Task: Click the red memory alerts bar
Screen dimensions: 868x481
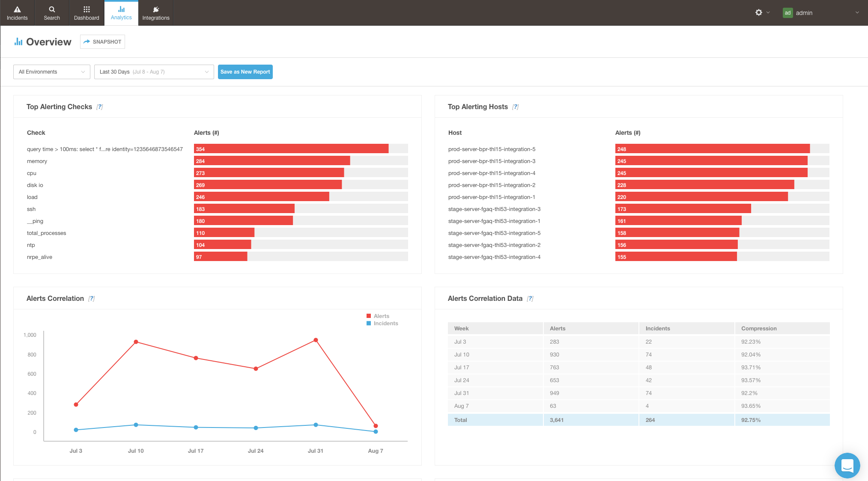Action: click(272, 161)
